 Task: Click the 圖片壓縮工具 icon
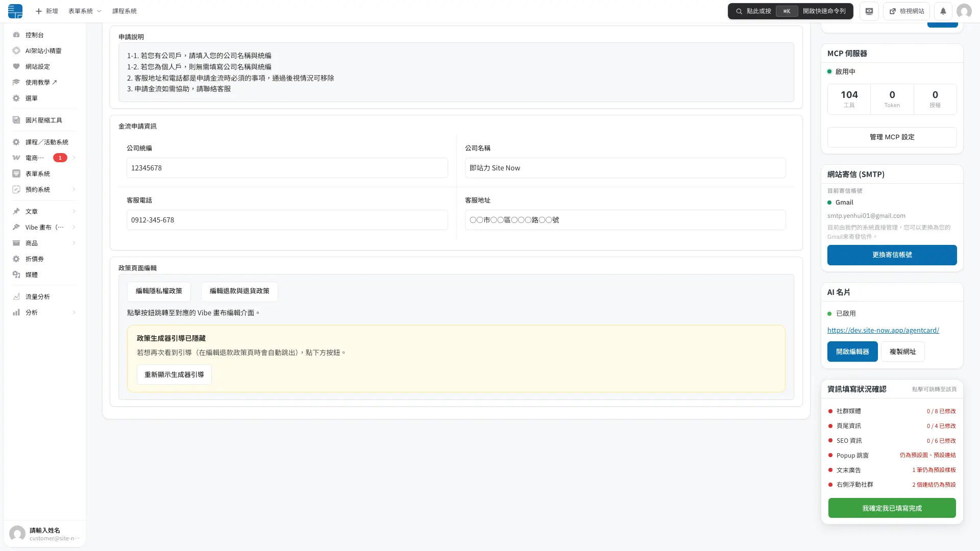(16, 120)
